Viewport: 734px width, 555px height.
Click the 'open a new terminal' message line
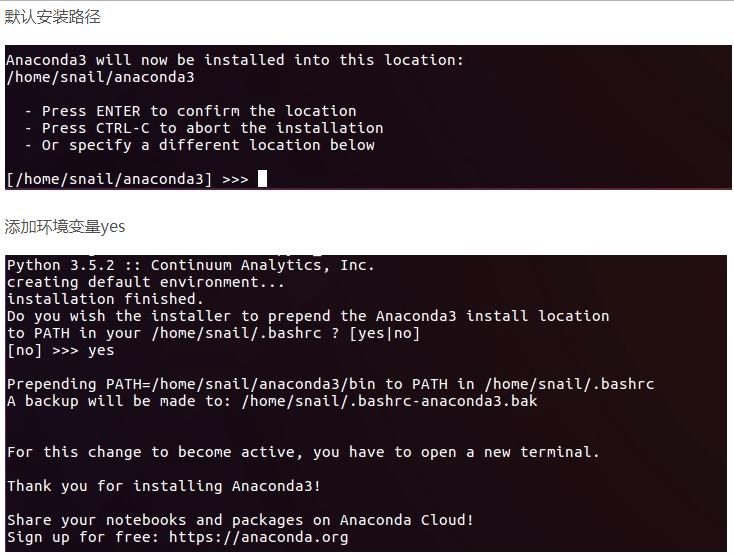click(x=303, y=452)
